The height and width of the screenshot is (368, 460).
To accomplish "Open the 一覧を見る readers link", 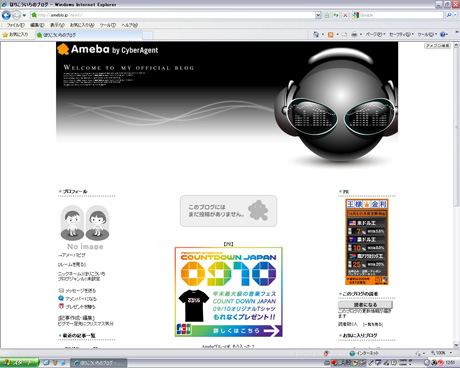I will (x=373, y=324).
